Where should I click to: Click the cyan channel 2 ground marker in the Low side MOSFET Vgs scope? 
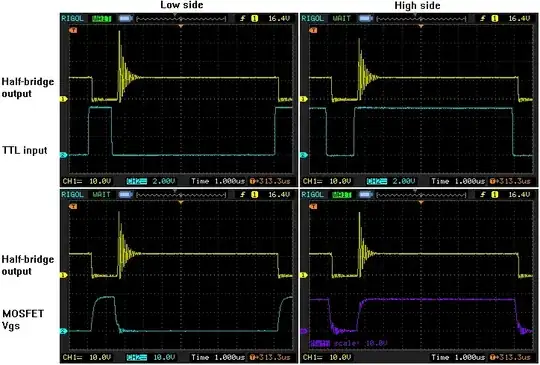pos(63,331)
